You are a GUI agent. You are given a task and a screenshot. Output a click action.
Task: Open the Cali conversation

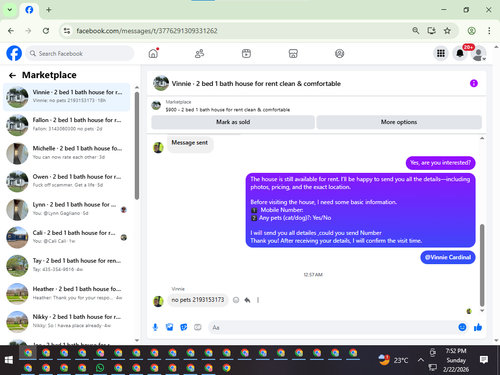click(67, 237)
